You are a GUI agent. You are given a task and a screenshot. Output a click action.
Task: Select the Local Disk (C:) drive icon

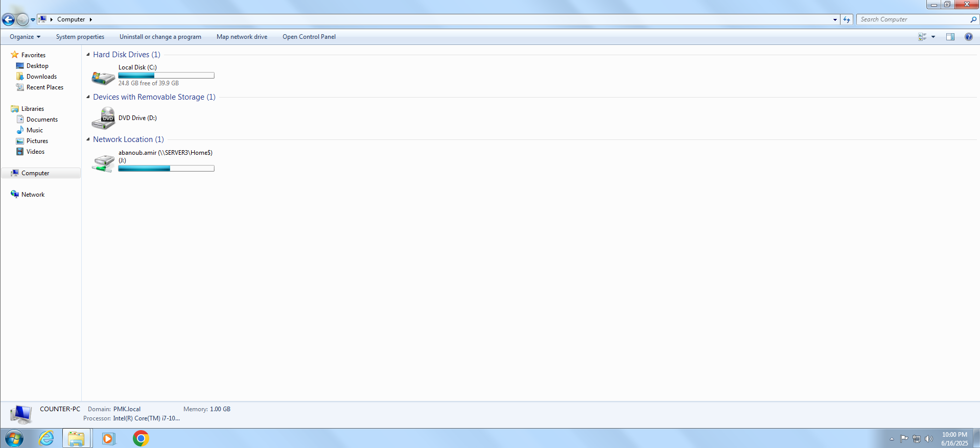point(103,77)
